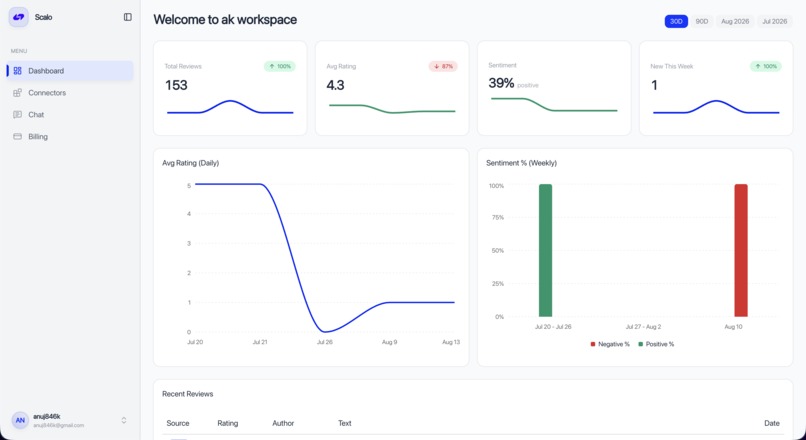The width and height of the screenshot is (806, 440).
Task: Click the New This Week value 1
Action: (x=654, y=85)
